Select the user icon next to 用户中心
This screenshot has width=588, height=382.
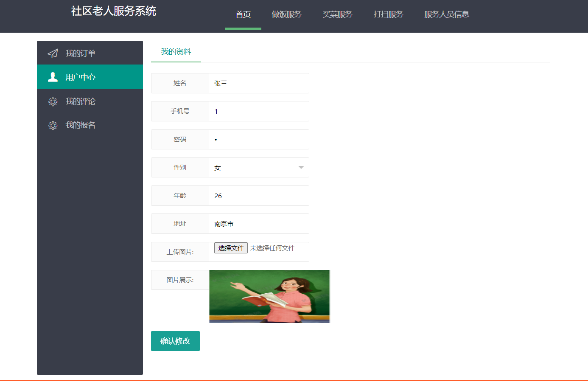click(x=52, y=77)
